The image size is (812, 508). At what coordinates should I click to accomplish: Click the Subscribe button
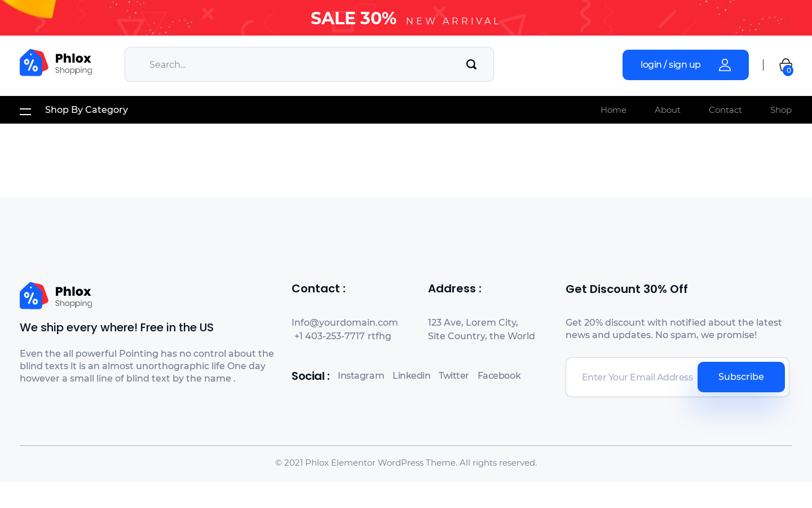[x=740, y=377]
